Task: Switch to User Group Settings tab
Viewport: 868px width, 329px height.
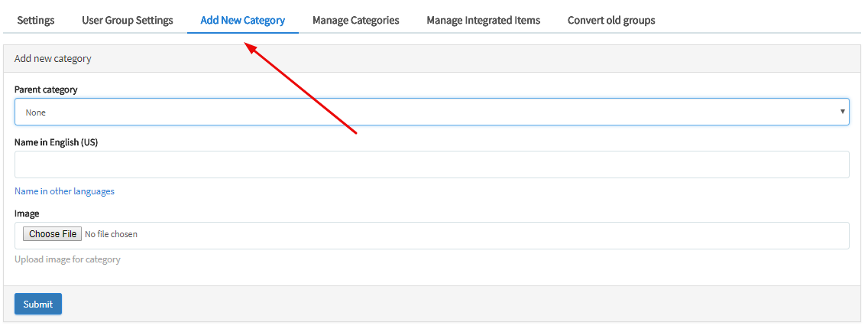Action: click(128, 21)
